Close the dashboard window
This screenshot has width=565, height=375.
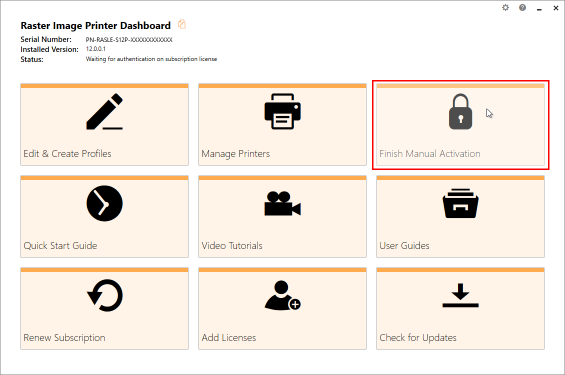click(556, 8)
